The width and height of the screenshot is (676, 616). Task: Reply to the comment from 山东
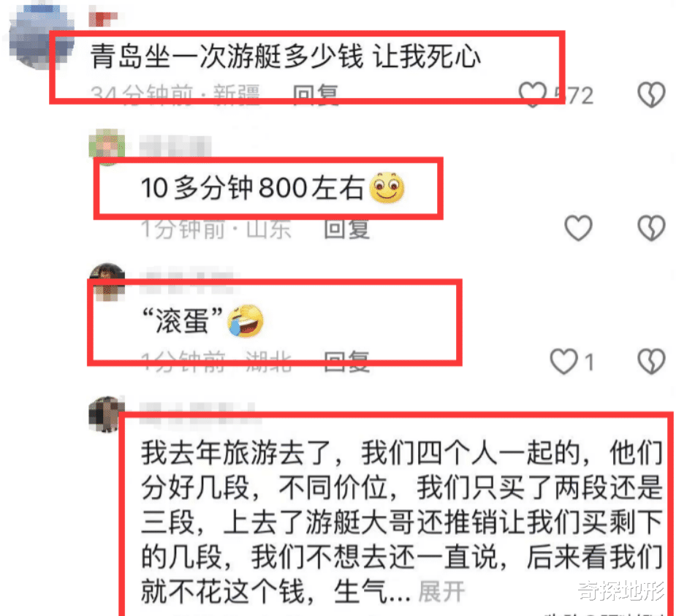[x=346, y=229]
